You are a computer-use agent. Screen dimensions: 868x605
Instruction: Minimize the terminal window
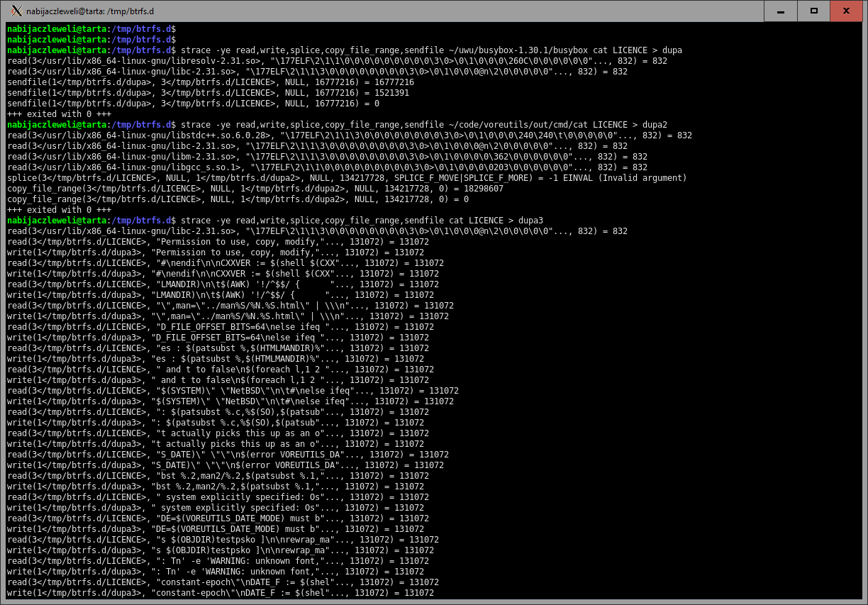[781, 11]
